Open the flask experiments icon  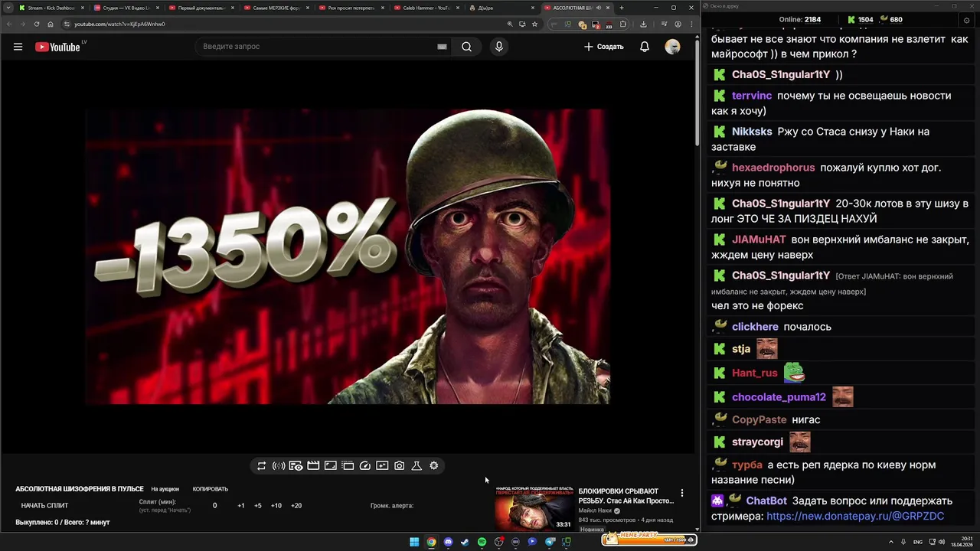(x=416, y=465)
